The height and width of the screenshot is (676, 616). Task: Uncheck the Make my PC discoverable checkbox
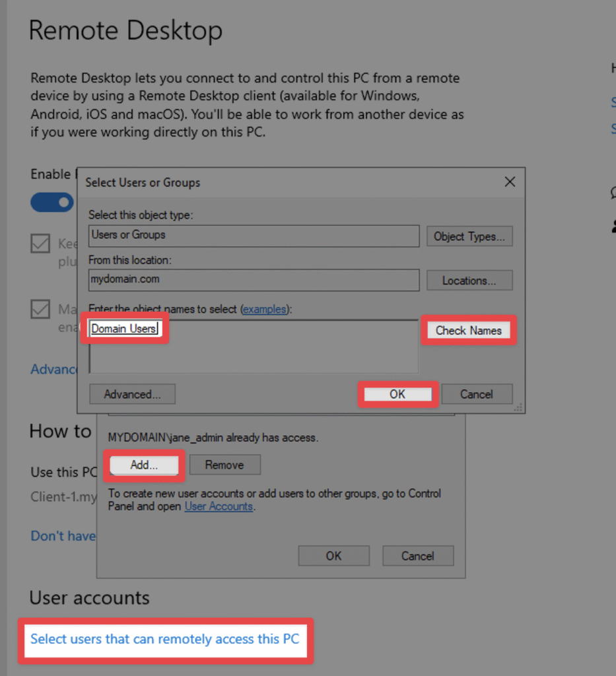(x=40, y=309)
